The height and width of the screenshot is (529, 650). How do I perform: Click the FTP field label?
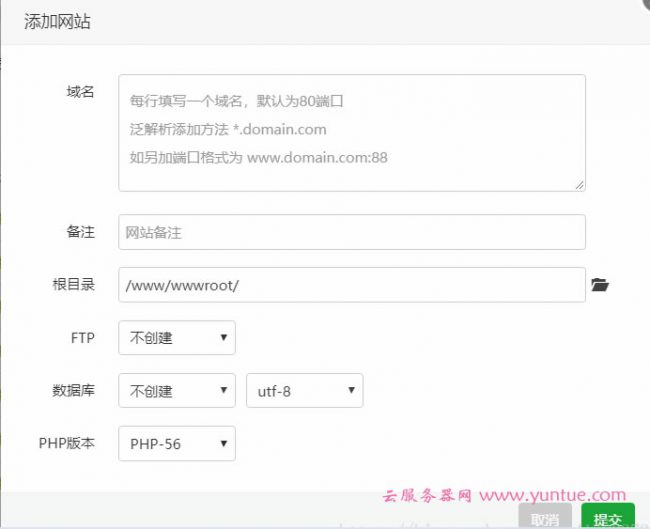(82, 338)
